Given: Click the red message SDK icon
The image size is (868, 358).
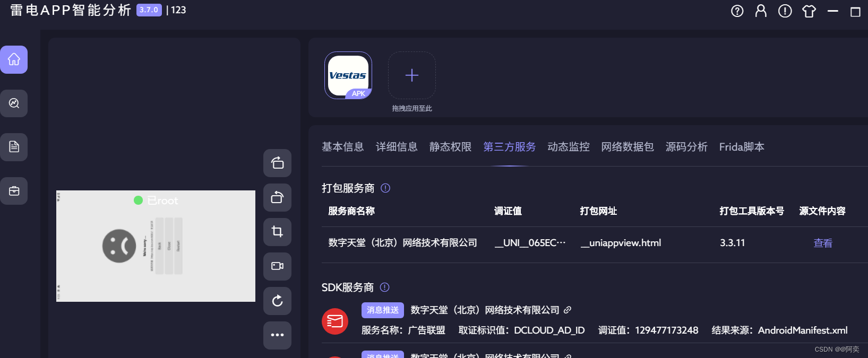Looking at the screenshot, I should pos(335,321).
